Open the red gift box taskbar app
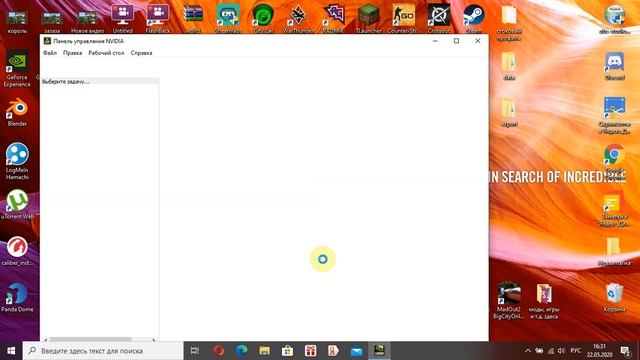The width and height of the screenshot is (640, 360). [x=310, y=351]
